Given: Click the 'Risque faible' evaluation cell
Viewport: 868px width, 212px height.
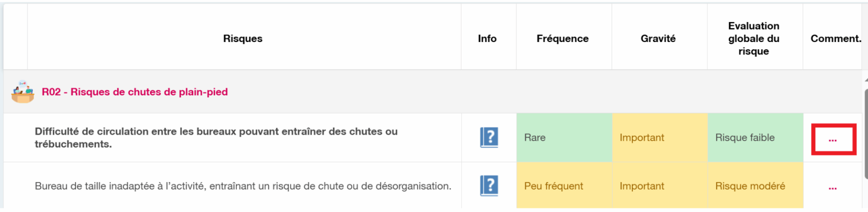Looking at the screenshot, I should tap(755, 138).
